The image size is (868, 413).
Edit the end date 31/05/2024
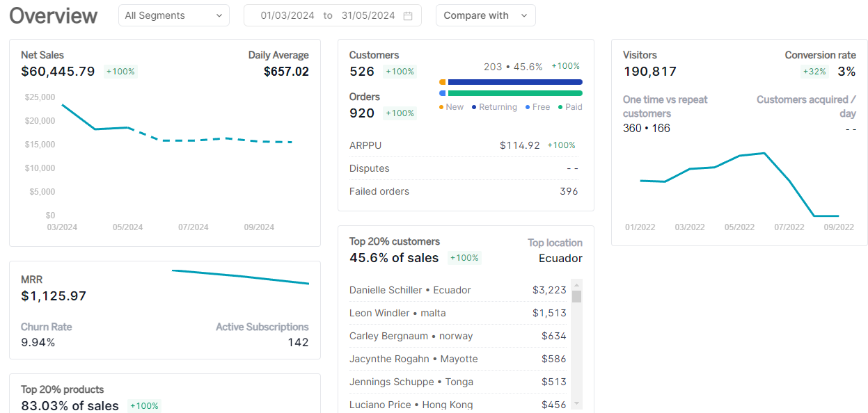point(368,15)
